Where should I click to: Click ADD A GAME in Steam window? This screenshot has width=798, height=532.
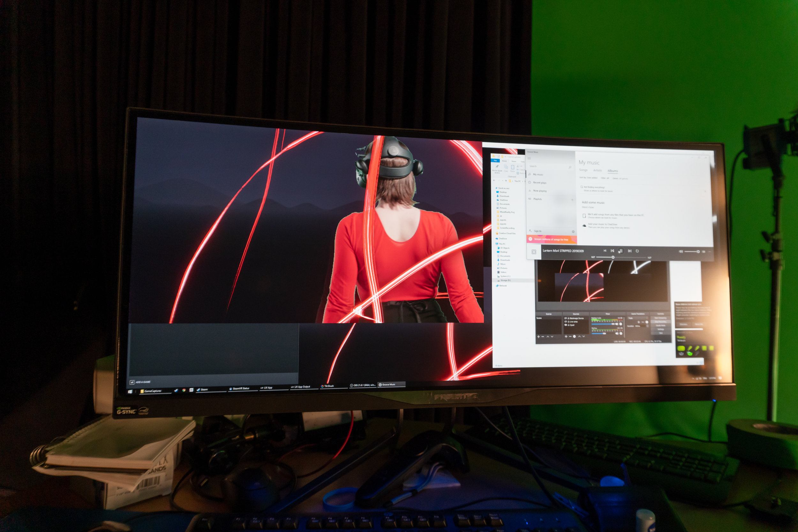tap(140, 382)
